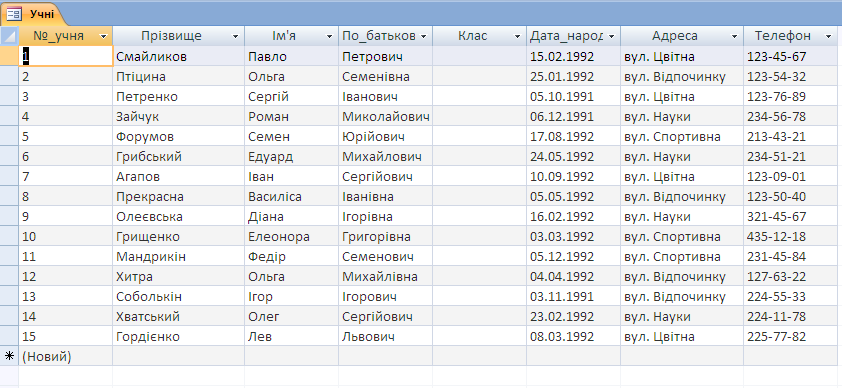The image size is (842, 388).
Task: Expand the Адреса column filter arrow
Action: pyautogui.click(x=734, y=36)
